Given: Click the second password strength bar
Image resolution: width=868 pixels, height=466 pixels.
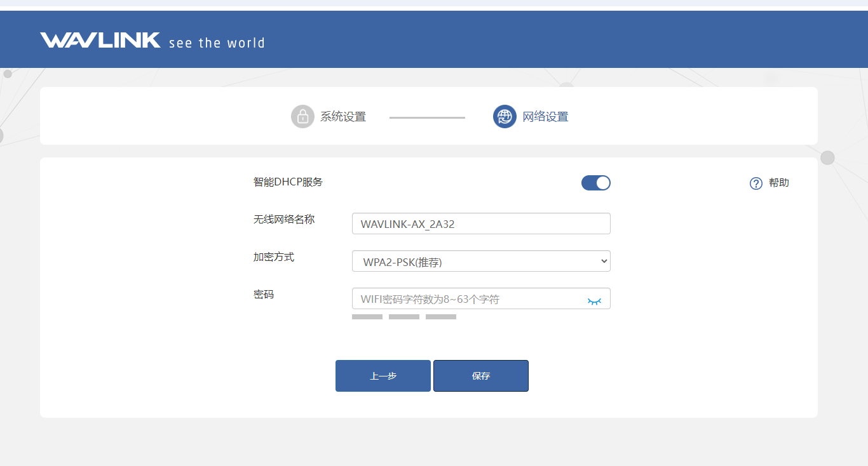Looking at the screenshot, I should click(404, 316).
